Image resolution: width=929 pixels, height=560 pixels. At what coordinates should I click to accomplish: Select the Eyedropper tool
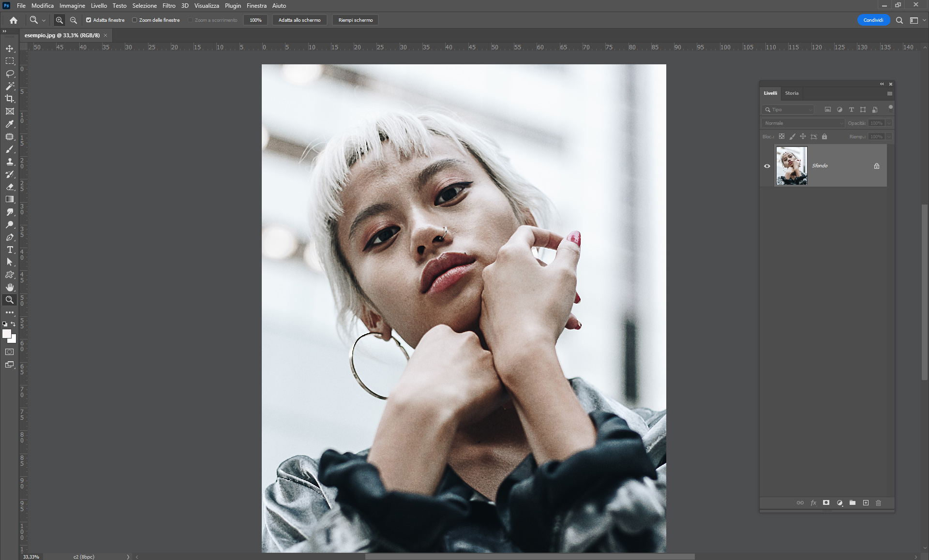click(x=10, y=124)
